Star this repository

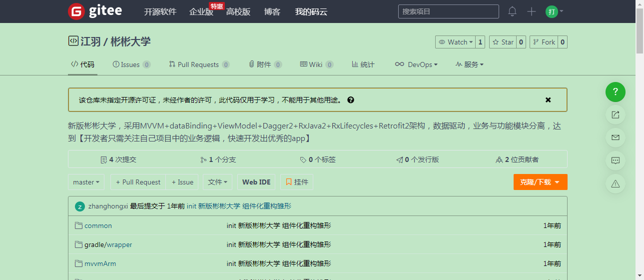[503, 42]
